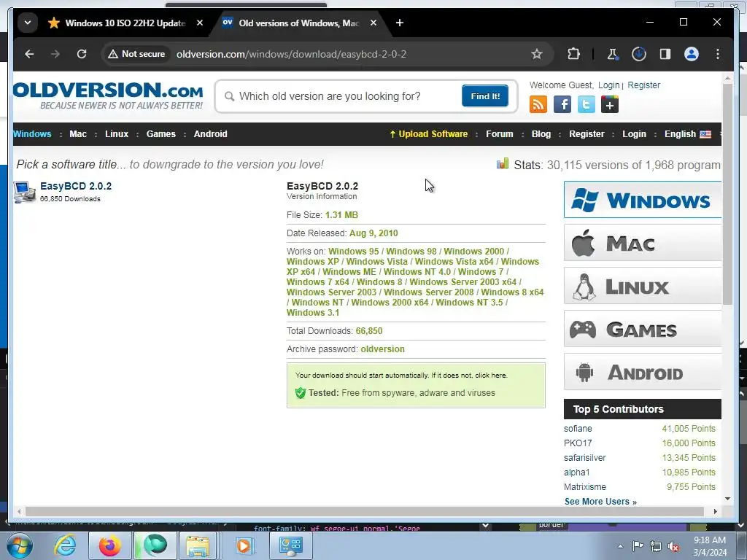Open Action Center flag tray icon

coord(638,547)
